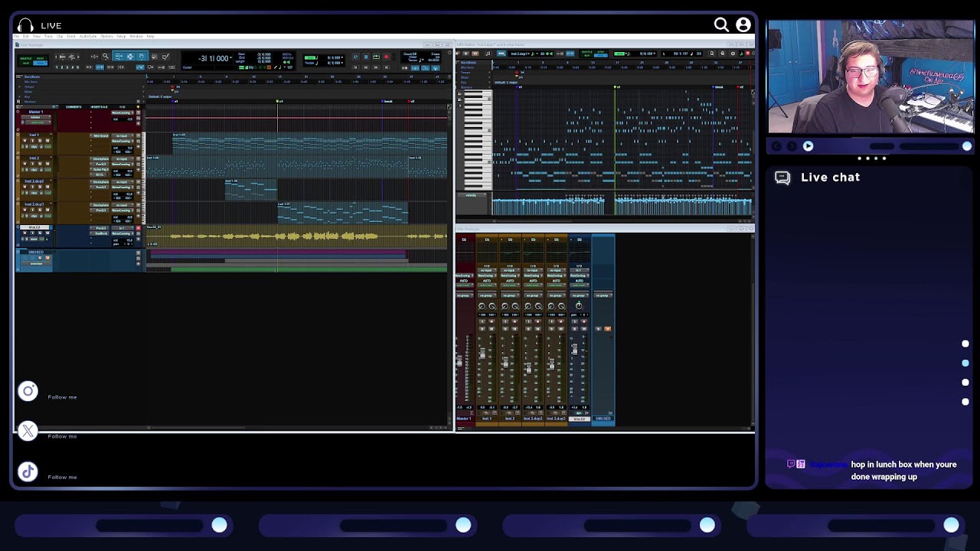Select the Vox.02 track name in Mix window
The width and height of the screenshot is (980, 551).
tap(580, 419)
